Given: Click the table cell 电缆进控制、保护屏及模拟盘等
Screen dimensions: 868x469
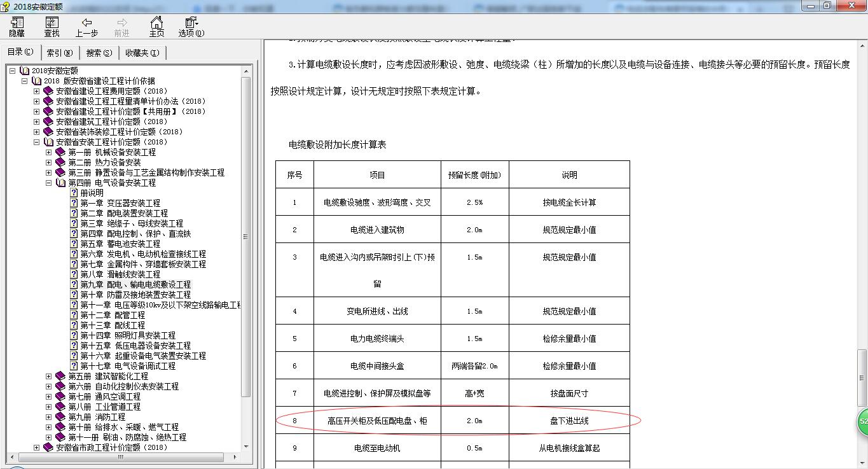Looking at the screenshot, I should pos(377,393).
